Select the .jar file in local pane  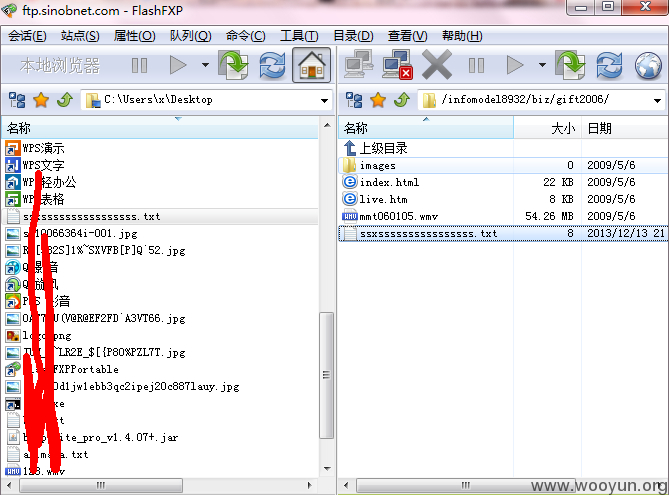point(92,438)
